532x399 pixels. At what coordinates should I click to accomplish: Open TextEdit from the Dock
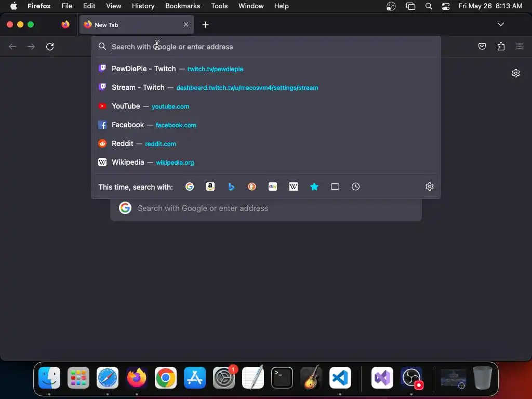pyautogui.click(x=253, y=378)
